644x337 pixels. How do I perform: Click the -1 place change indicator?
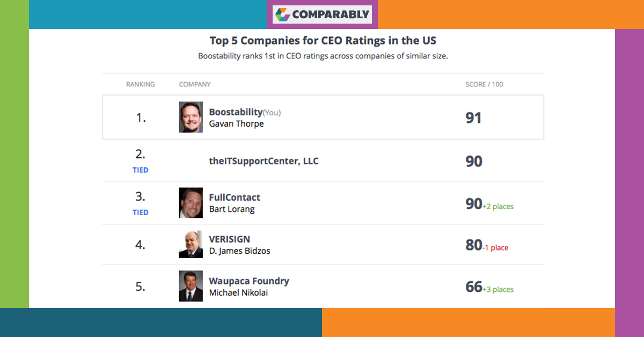coord(495,248)
